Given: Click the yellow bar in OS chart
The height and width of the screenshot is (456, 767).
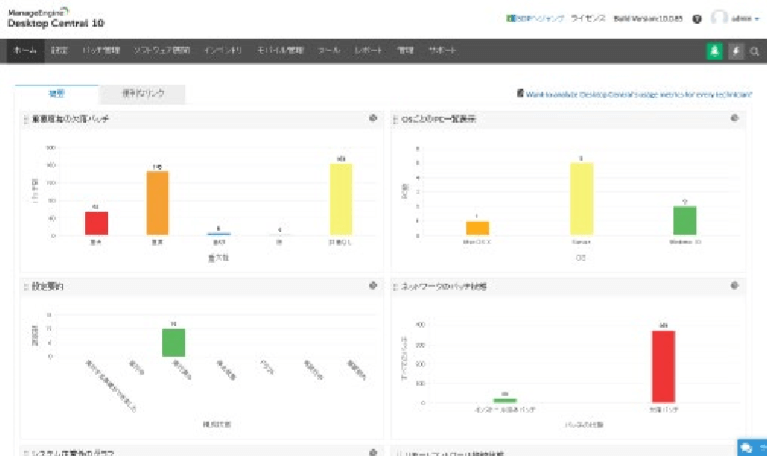Looking at the screenshot, I should 582,199.
